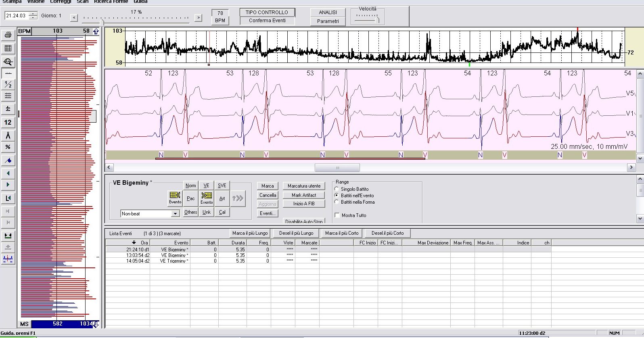The height and width of the screenshot is (338, 644).
Task: Sort by the Ora column header
Action: [128, 243]
